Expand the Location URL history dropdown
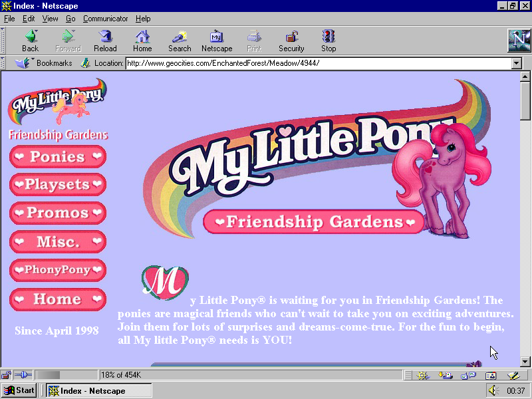The width and height of the screenshot is (532, 399). point(517,63)
